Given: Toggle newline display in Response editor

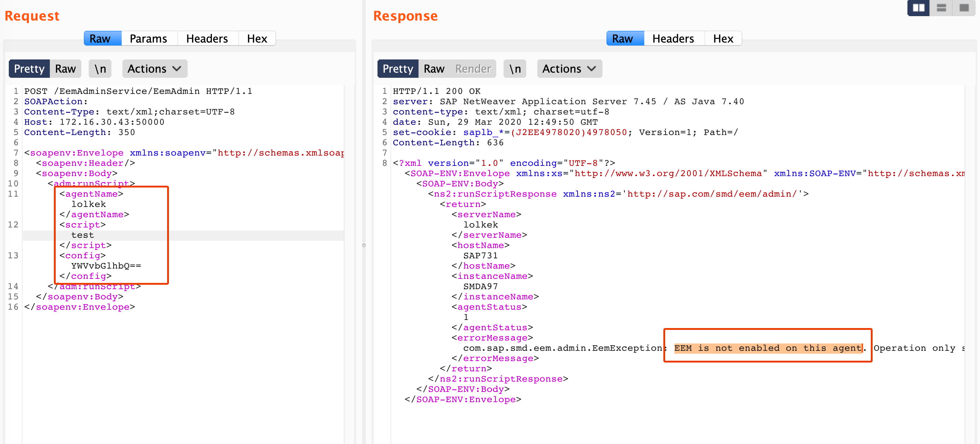Looking at the screenshot, I should (515, 69).
